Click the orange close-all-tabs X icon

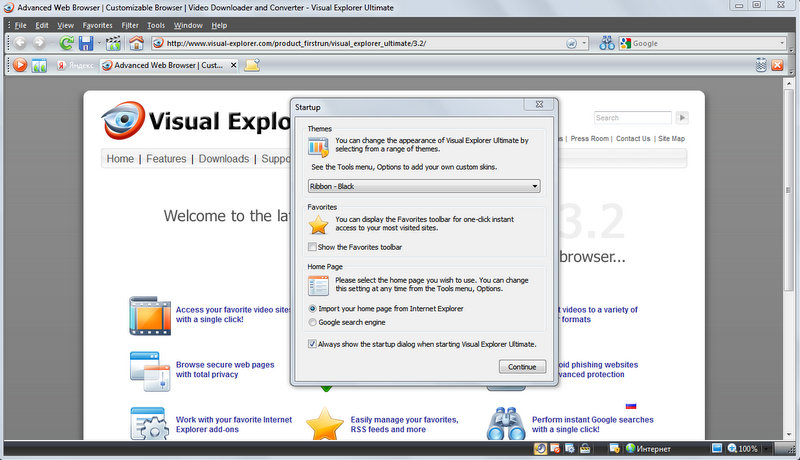click(778, 65)
